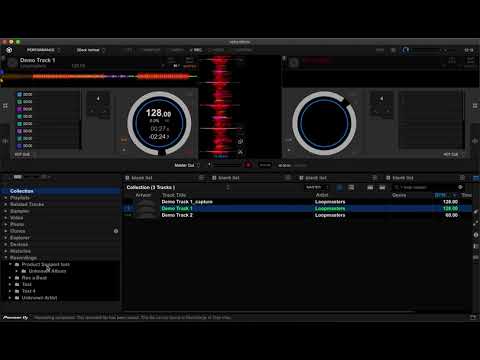The width and height of the screenshot is (480, 360).
Task: Trigger hot cue pad B on deck 1
Action: point(20,102)
